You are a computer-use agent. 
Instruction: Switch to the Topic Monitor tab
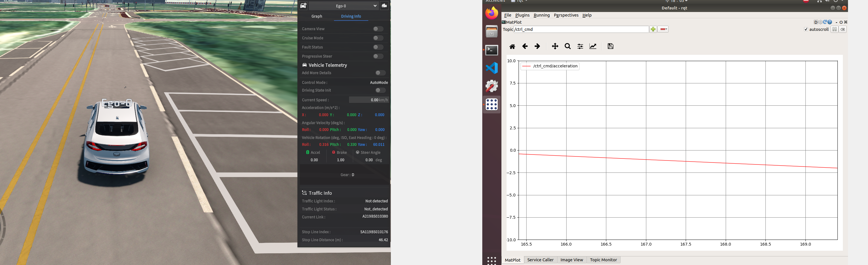[x=603, y=260]
